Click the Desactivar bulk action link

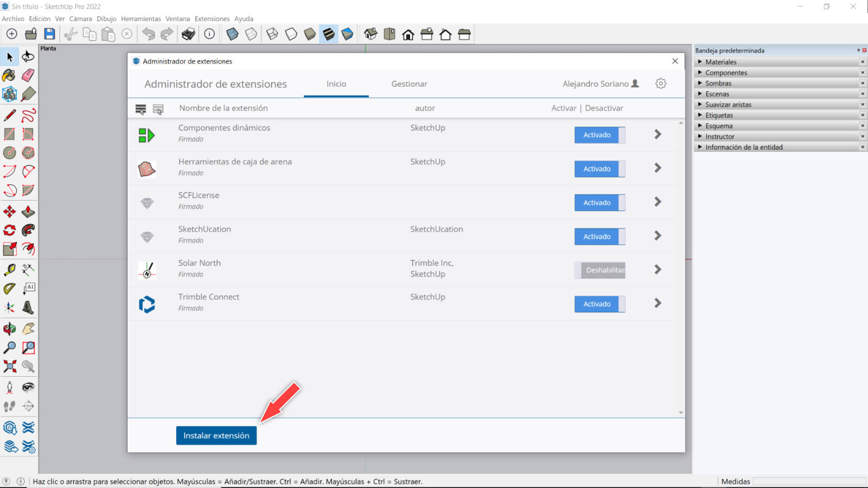[x=604, y=108]
